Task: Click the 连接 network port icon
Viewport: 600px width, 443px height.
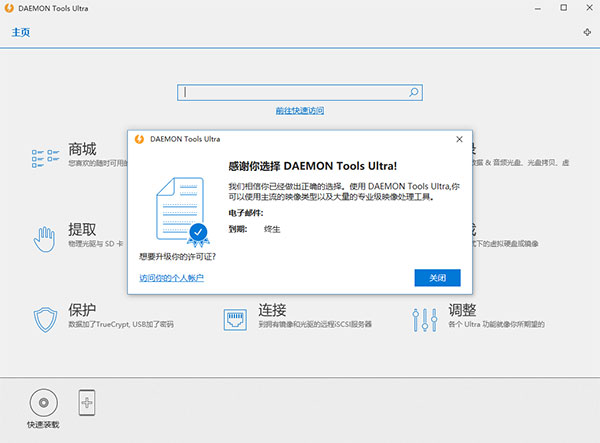Action: (235, 319)
